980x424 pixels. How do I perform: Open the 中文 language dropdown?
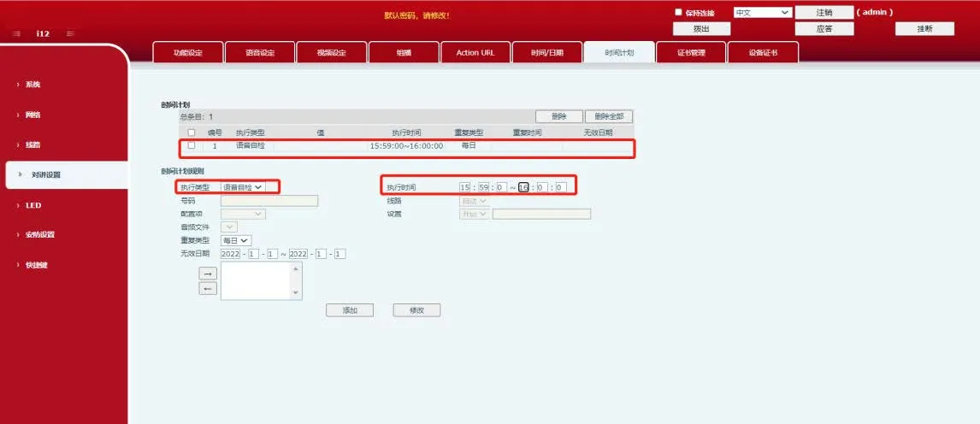tap(762, 13)
